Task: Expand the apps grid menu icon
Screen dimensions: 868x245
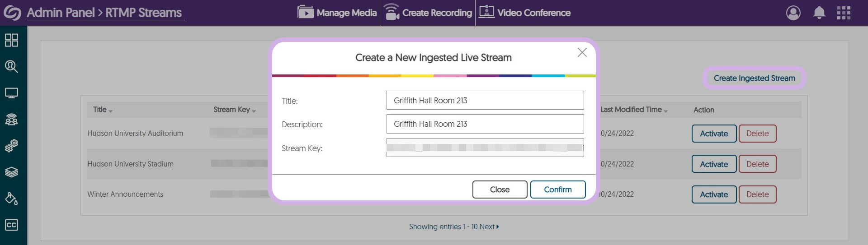Action: 844,13
